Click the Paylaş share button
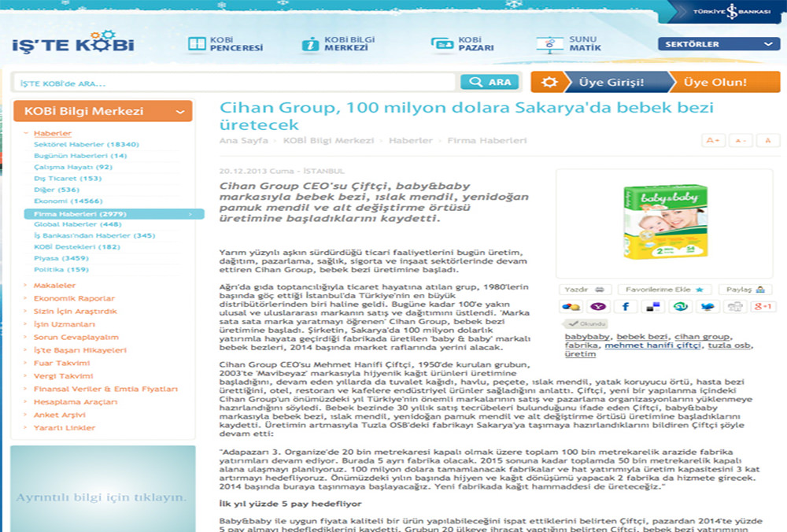787x532 pixels. pyautogui.click(x=745, y=290)
